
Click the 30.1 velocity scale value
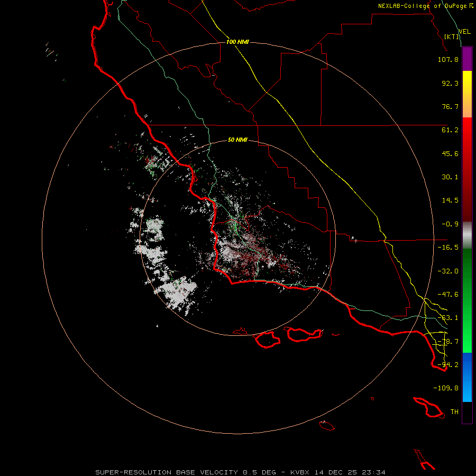450,177
